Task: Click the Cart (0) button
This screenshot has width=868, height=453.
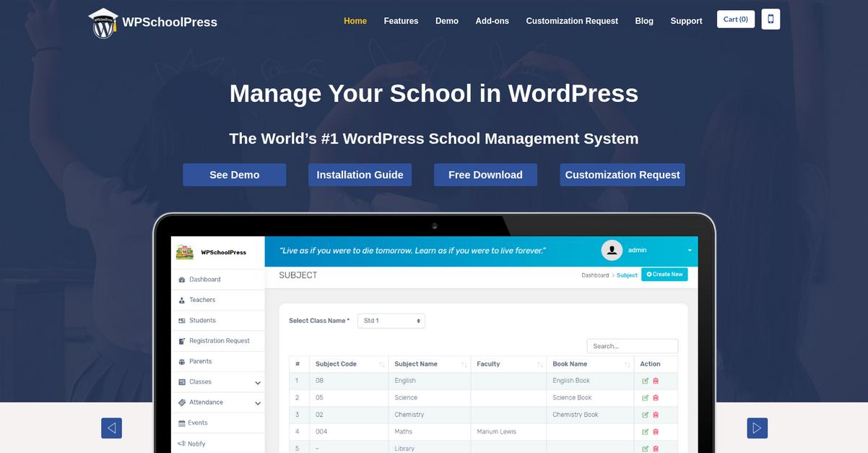Action: [x=736, y=20]
